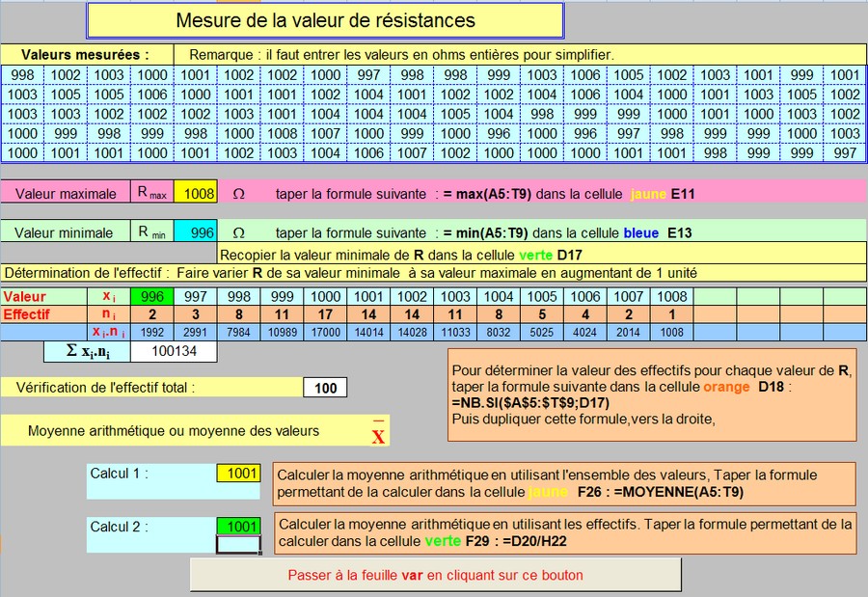The width and height of the screenshot is (868, 597).
Task: Click the 'Valeur minimale' label cell
Action: click(67, 232)
